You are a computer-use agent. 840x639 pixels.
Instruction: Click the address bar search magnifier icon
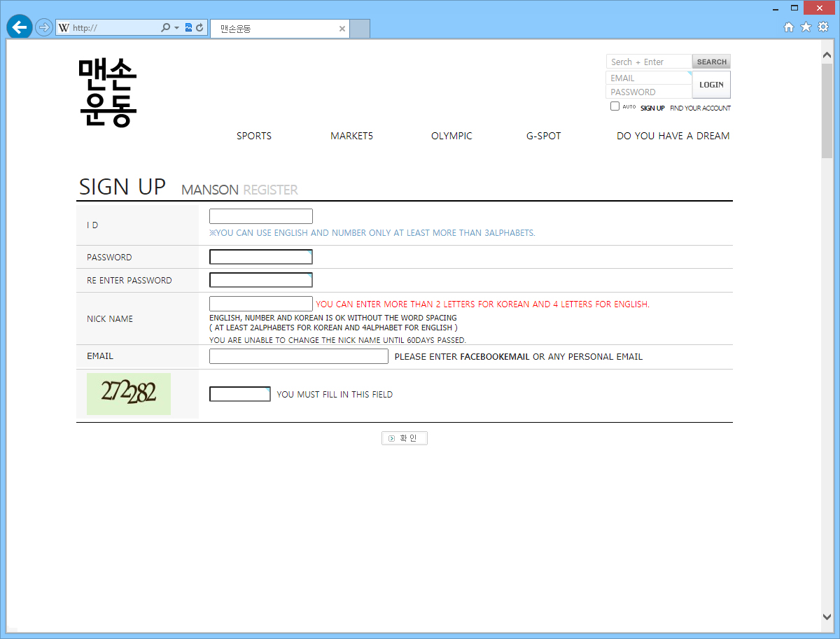[x=165, y=28]
